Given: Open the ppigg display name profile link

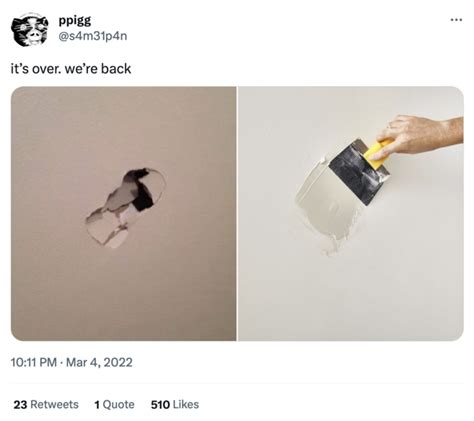Looking at the screenshot, I should click(75, 21).
